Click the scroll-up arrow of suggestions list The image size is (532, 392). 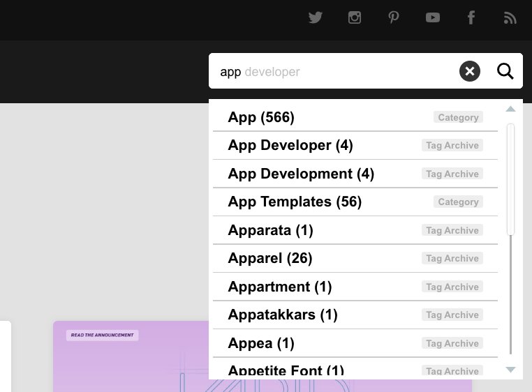[x=510, y=109]
